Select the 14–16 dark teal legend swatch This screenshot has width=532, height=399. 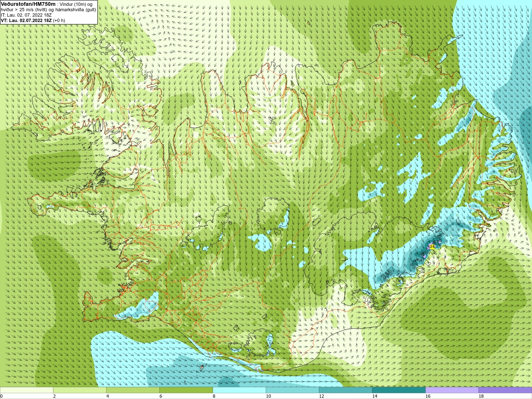pyautogui.click(x=399, y=390)
